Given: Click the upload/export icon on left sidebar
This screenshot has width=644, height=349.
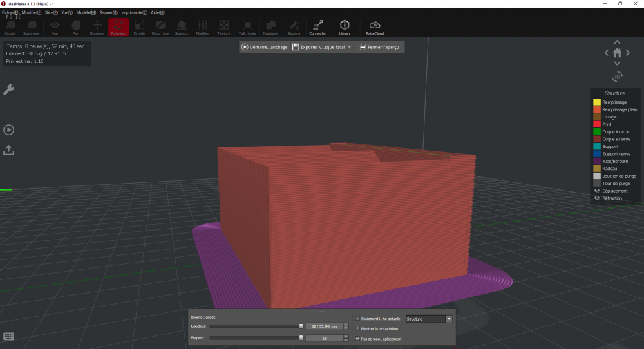Looking at the screenshot, I should pos(8,150).
